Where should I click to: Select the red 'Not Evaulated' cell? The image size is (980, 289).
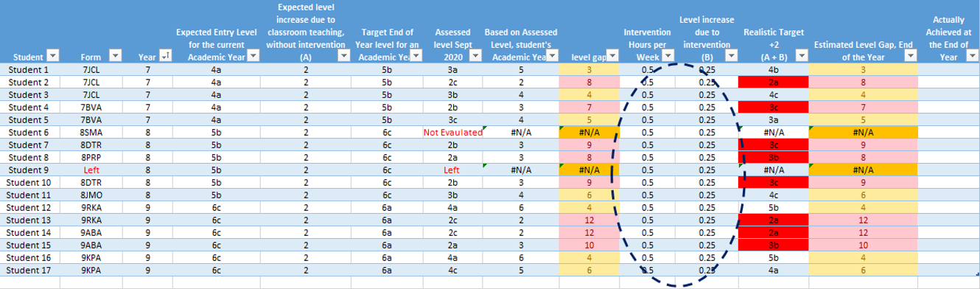coord(452,133)
